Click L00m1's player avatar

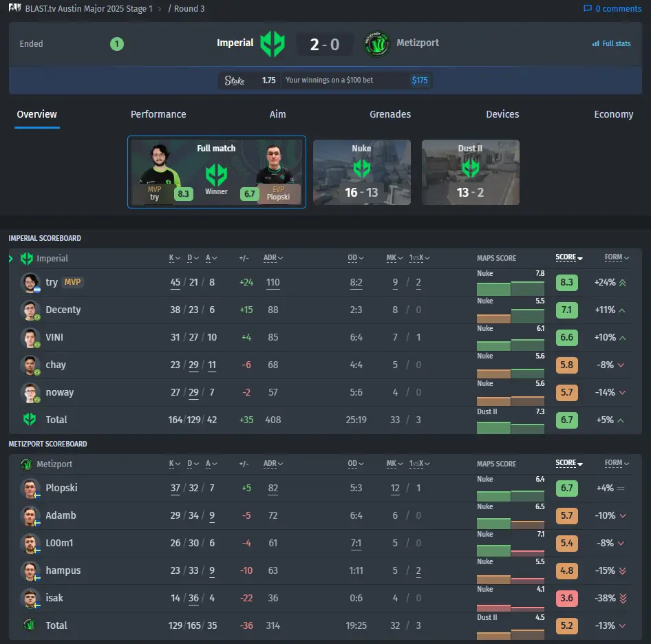pyautogui.click(x=30, y=544)
